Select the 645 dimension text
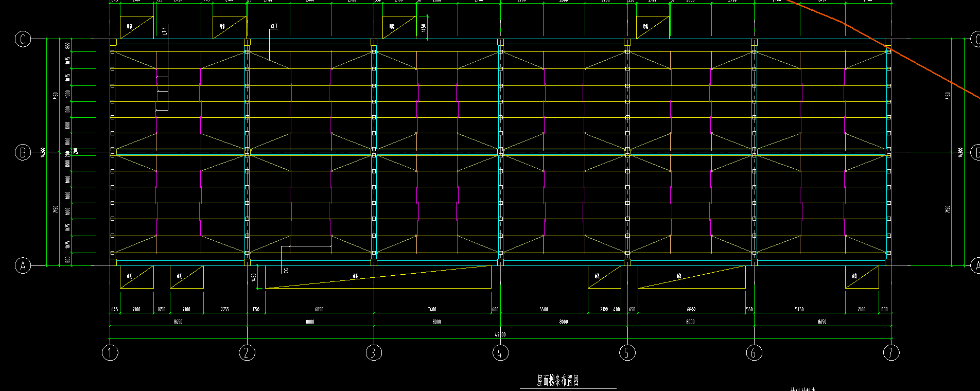The height and width of the screenshot is (391, 980). pos(115,309)
